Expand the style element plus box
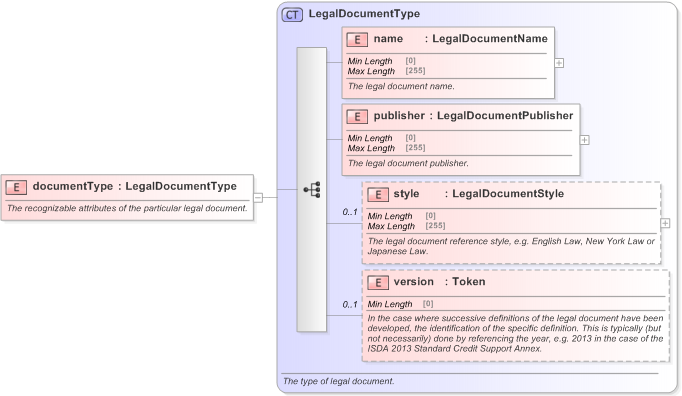 tap(665, 223)
